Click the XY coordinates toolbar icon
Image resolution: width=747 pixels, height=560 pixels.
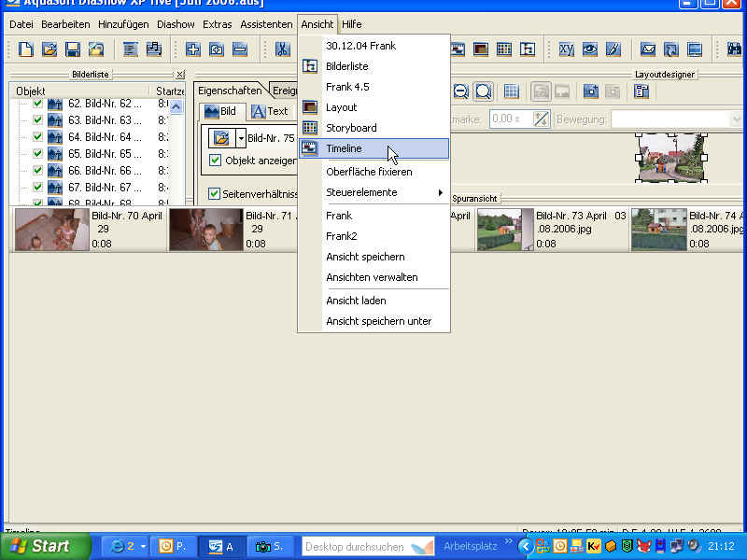[x=567, y=49]
